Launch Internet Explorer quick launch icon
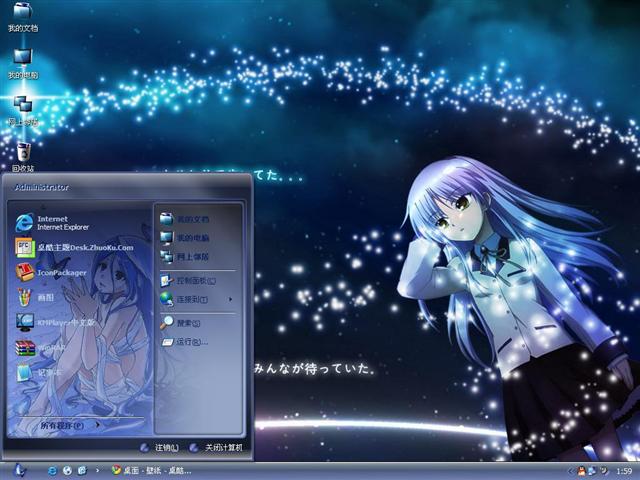The image size is (640, 480). click(x=53, y=471)
